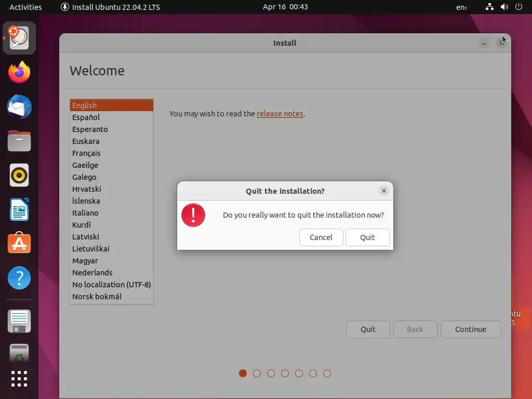Select Latviski in the language list
This screenshot has height=399, width=532.
[112, 237]
